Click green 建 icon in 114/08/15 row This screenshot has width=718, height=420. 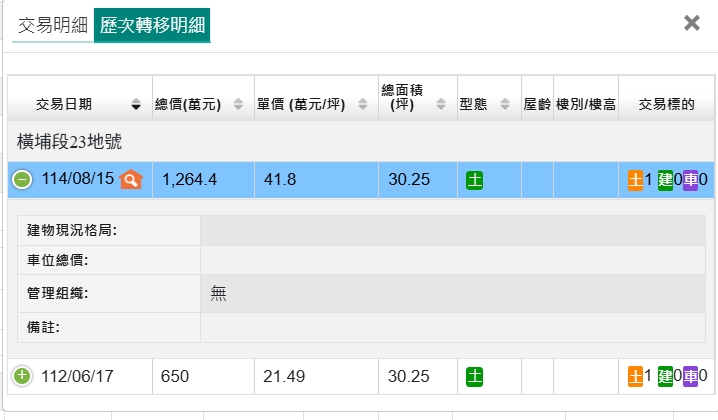pyautogui.click(x=665, y=180)
